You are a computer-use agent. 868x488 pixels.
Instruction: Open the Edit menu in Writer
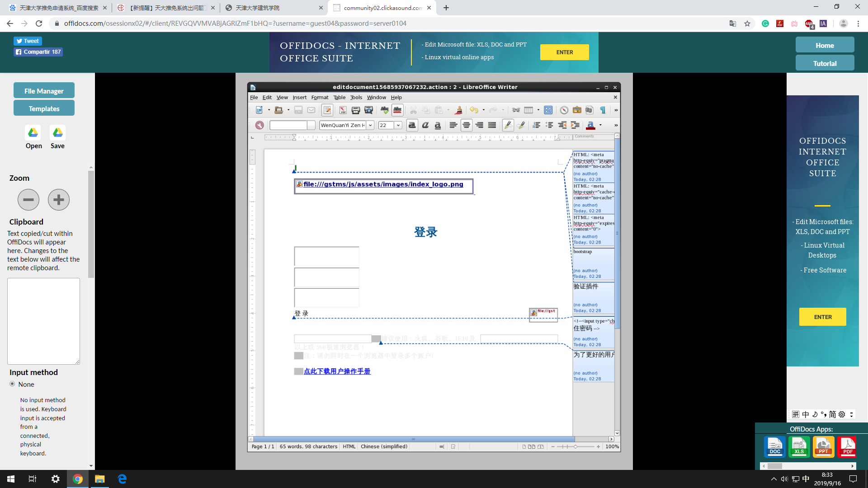[x=267, y=97]
